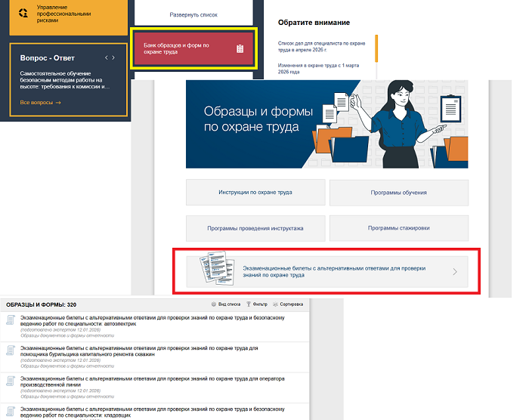Image resolution: width=529 pixels, height=420 pixels.
Task: Open the Программы обучения section
Action: [398, 193]
